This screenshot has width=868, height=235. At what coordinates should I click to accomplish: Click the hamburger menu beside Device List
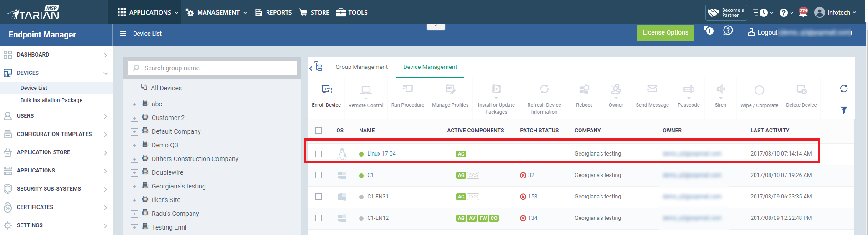click(x=123, y=34)
